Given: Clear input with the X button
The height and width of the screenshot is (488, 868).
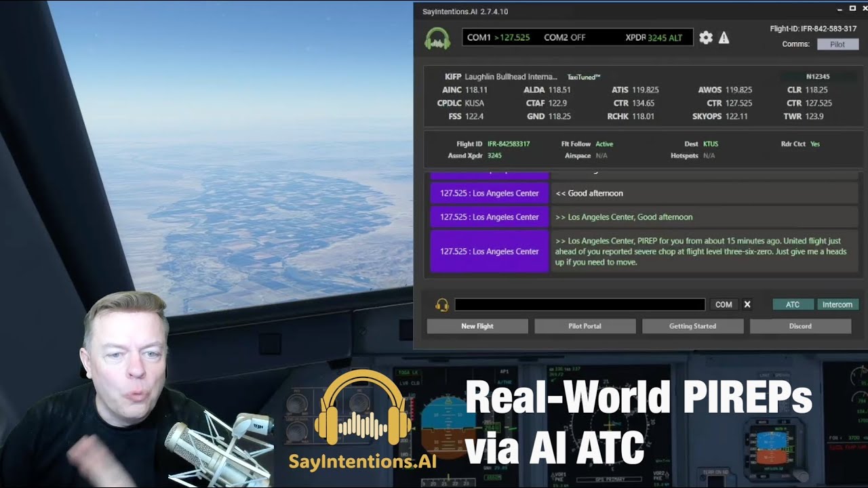Looking at the screenshot, I should tap(747, 304).
